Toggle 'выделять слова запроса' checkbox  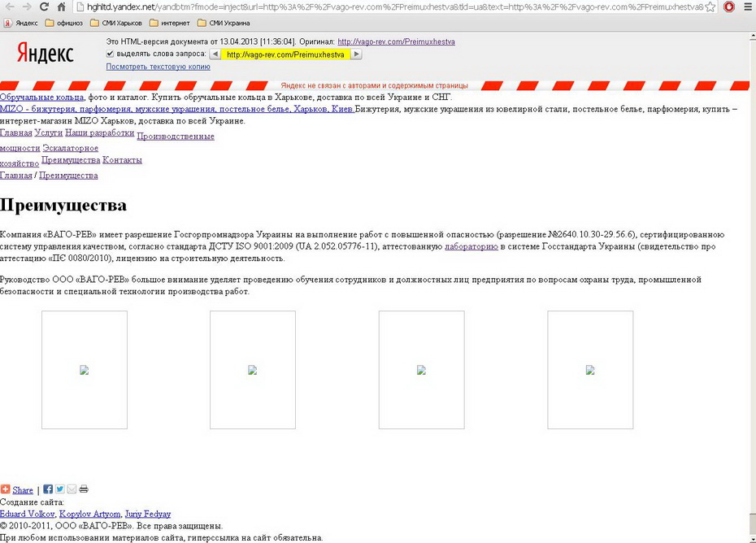[x=111, y=54]
